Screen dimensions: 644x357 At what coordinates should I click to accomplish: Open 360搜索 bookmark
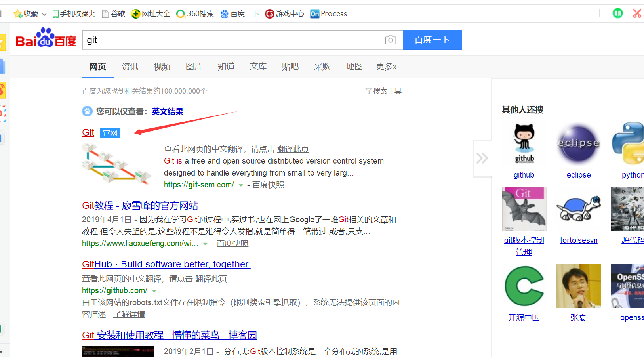pyautogui.click(x=195, y=14)
